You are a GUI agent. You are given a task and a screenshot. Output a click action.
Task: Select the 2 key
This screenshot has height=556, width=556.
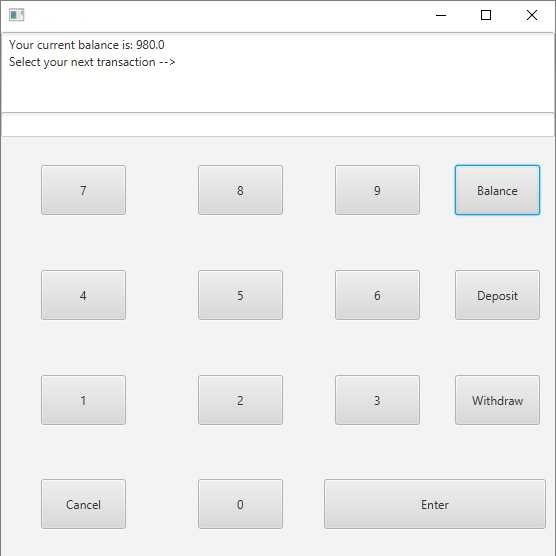[x=240, y=400]
